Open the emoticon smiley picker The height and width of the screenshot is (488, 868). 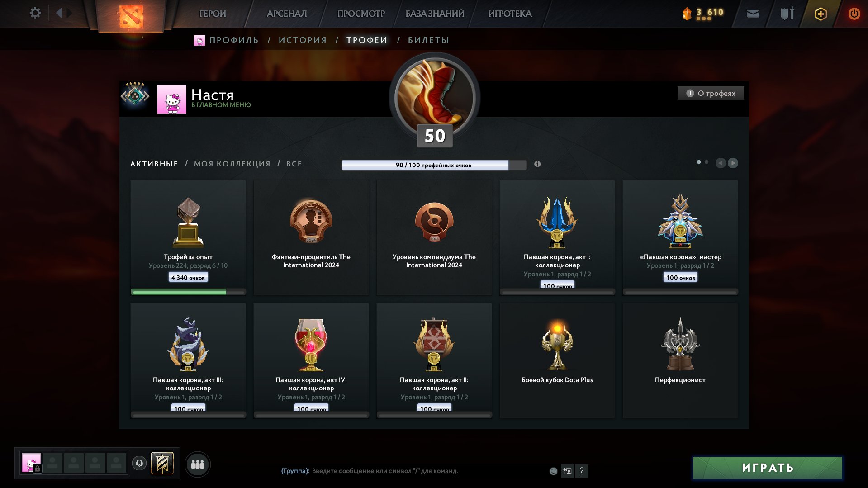553,471
